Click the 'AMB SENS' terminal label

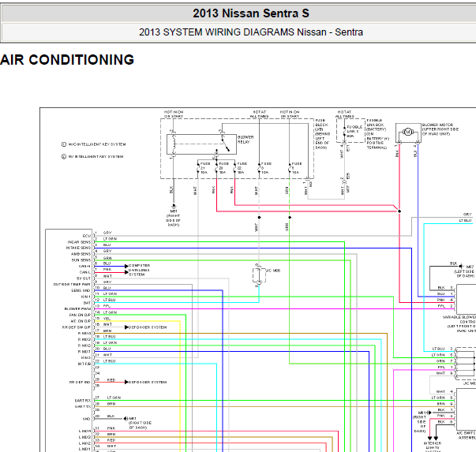[x=81, y=254]
